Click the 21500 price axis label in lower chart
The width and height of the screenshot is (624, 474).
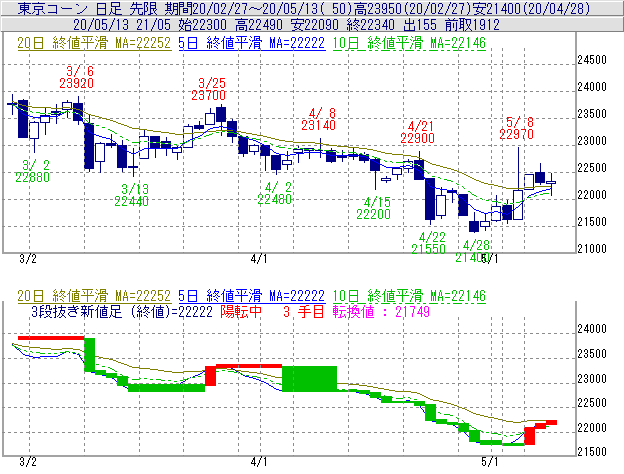coord(592,452)
